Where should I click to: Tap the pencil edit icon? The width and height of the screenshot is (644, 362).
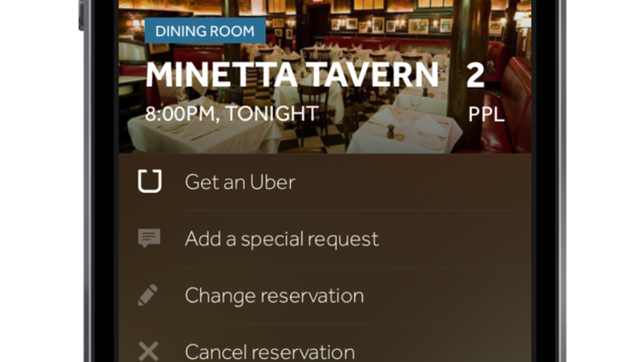[148, 294]
